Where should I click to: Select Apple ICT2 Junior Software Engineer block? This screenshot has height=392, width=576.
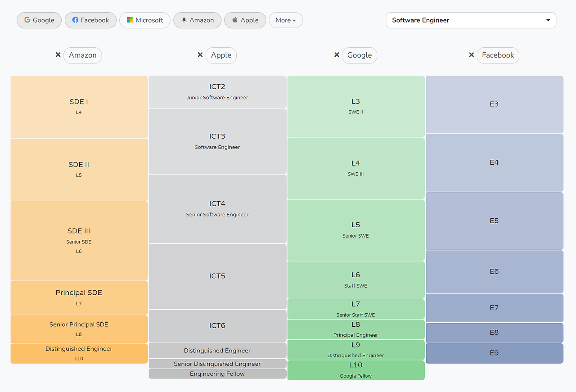(217, 92)
